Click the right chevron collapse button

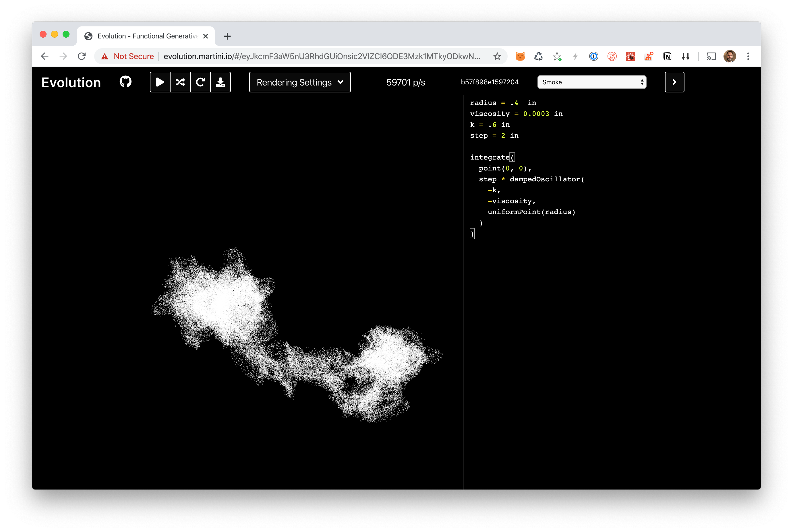click(674, 82)
